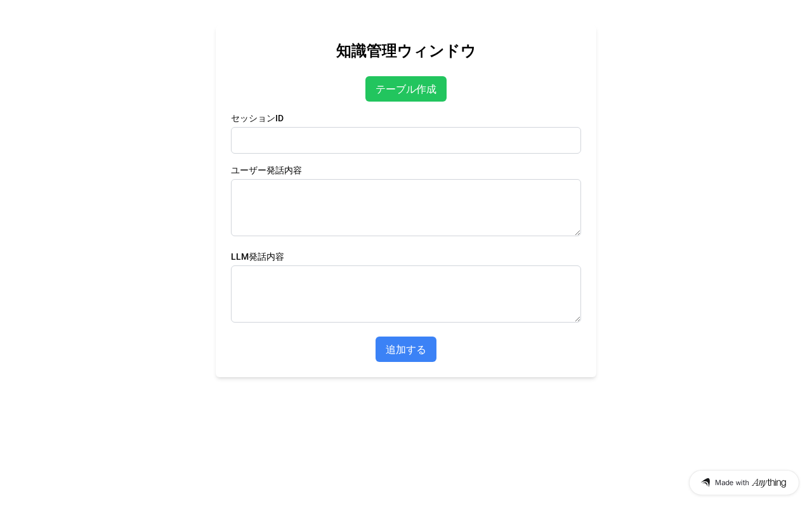Click the LLM発話内容 textarea resize grip
The image size is (812, 508).
pos(577,319)
